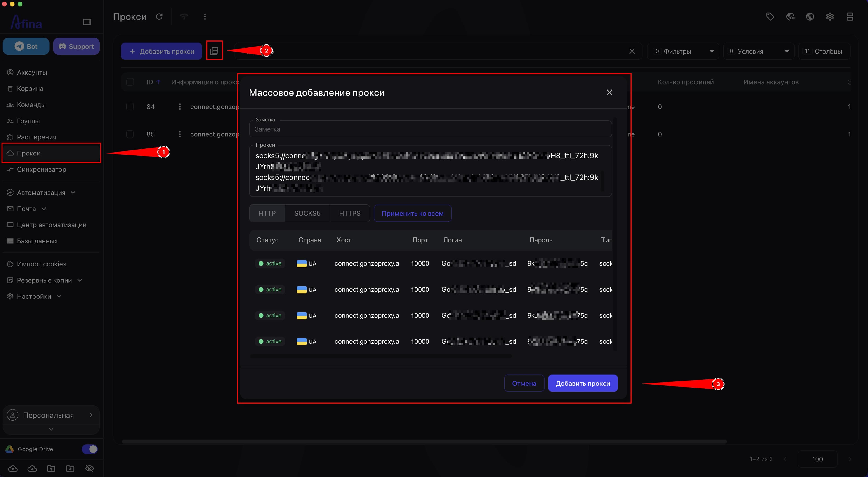Screen dimensions: 868x477
Task: Open the Столбцы column selector
Action: pos(824,51)
